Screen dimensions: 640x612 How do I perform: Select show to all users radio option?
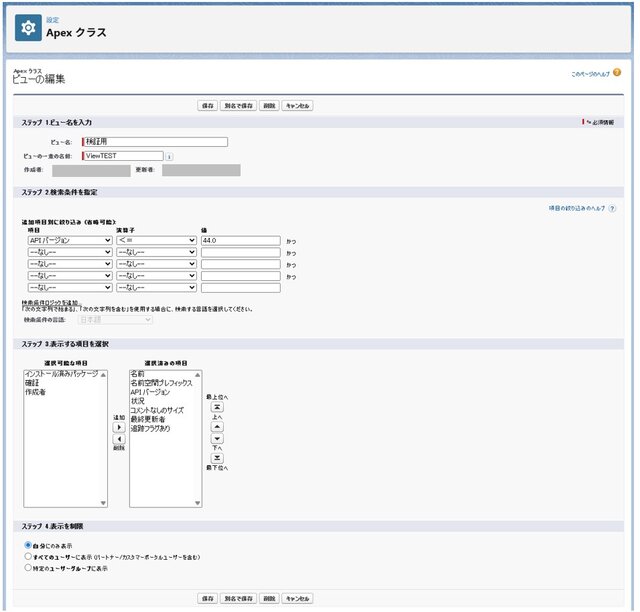pyautogui.click(x=28, y=556)
